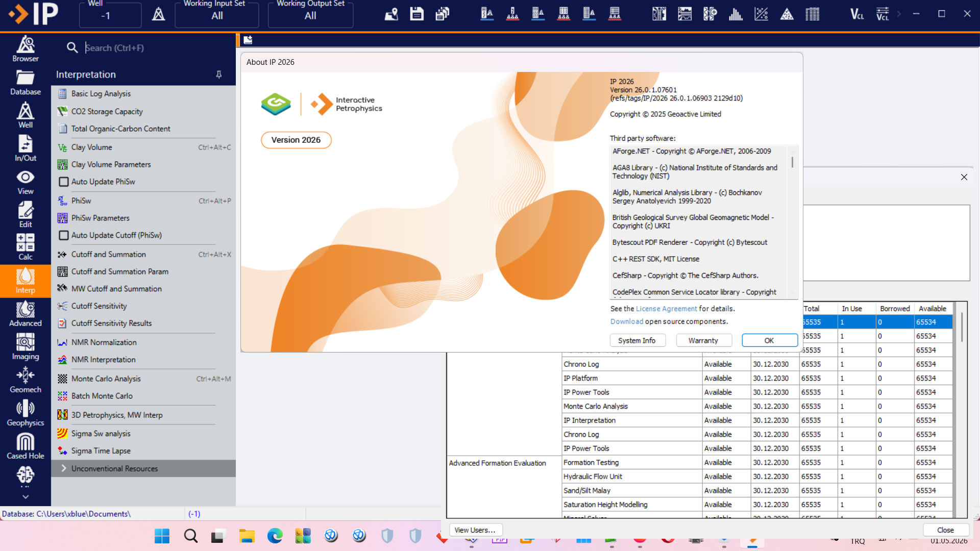980x551 pixels.
Task: Enable Auto Update PhiSw checkbox
Action: click(64, 182)
